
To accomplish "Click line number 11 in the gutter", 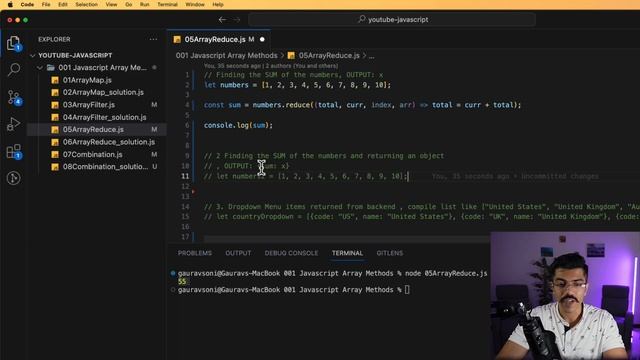I will (185, 176).
